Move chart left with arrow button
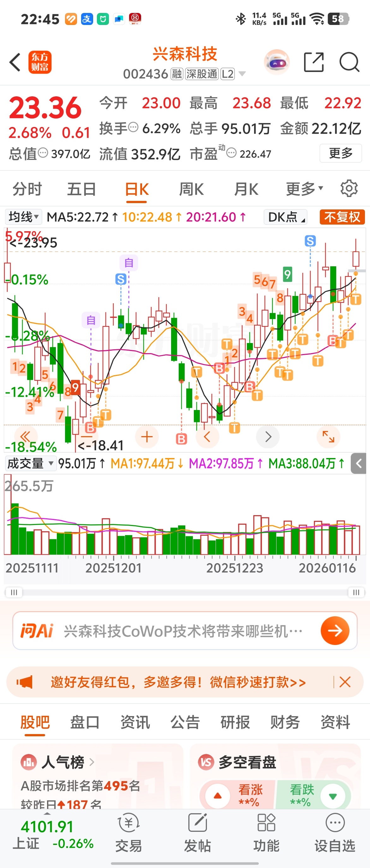Screen dimensions: 370x868 pos(207,437)
